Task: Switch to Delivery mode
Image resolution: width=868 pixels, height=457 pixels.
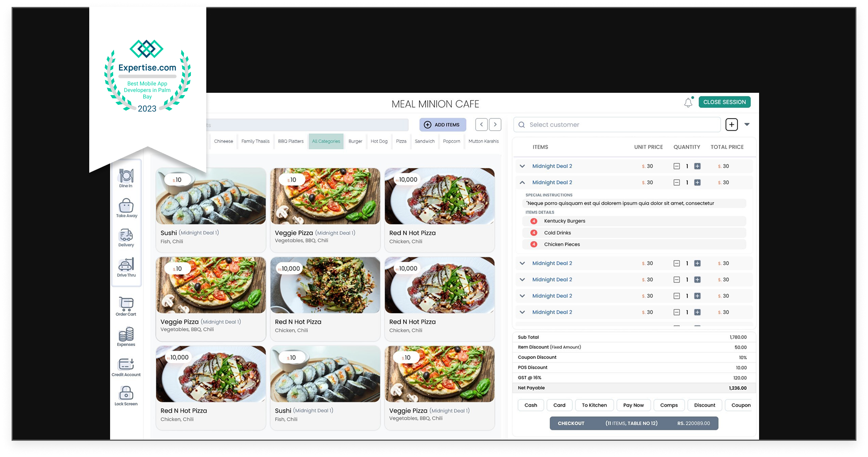Action: (x=126, y=237)
